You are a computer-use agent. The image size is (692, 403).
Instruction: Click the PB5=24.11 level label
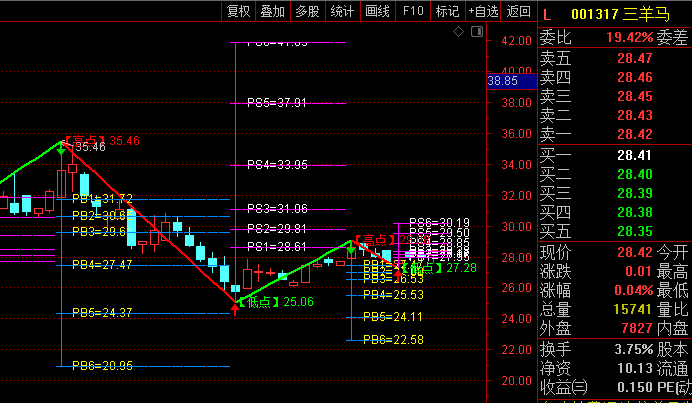coord(393,317)
